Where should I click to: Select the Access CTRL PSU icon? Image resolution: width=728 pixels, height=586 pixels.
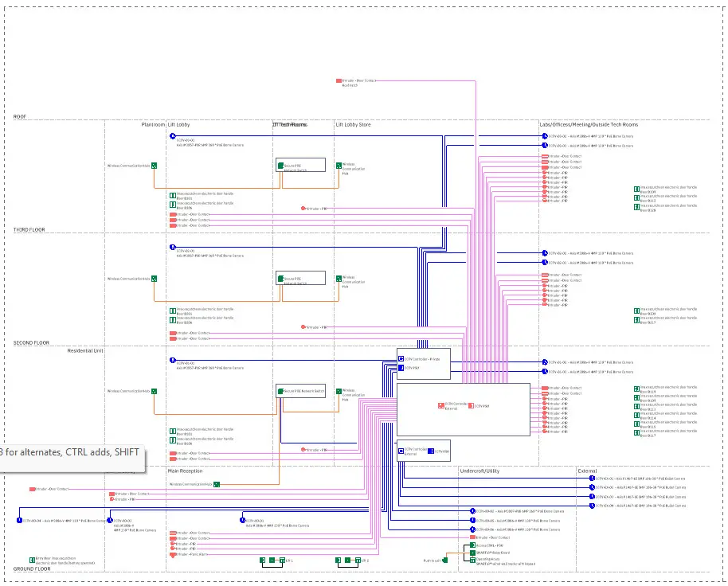(x=472, y=545)
